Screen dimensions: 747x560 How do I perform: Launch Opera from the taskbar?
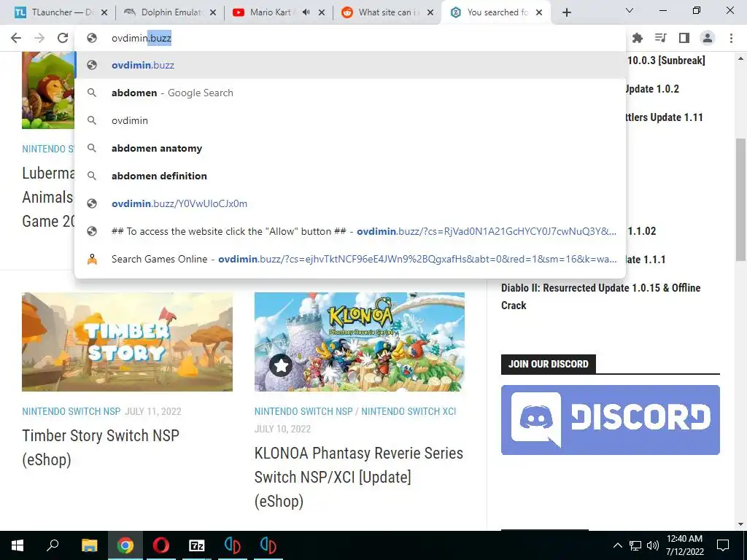pyautogui.click(x=161, y=545)
